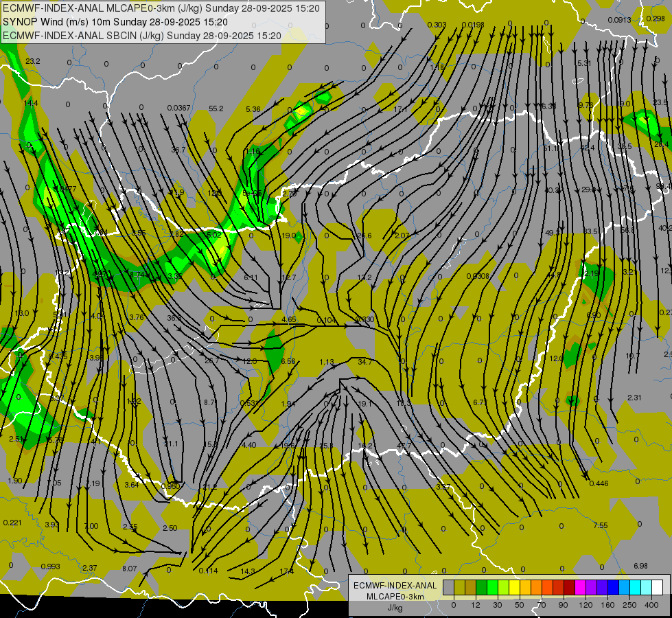Click the map value 0.0367
The height and width of the screenshot is (618, 672).
(x=178, y=108)
